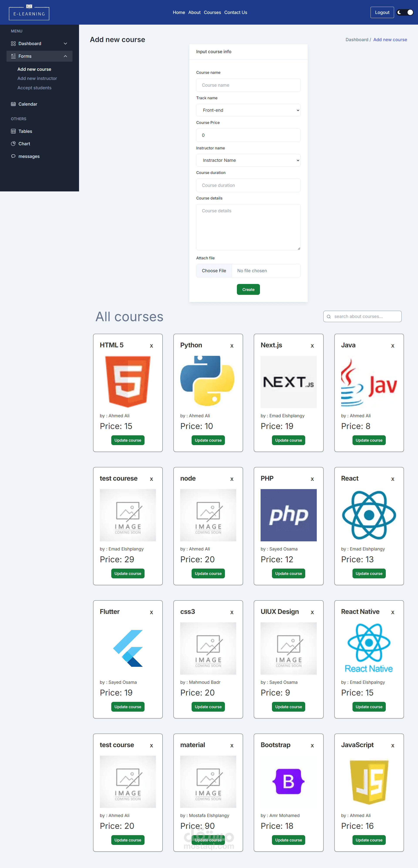418x868 pixels.
Task: Click the search magnifier icon in courses search
Action: pos(329,317)
